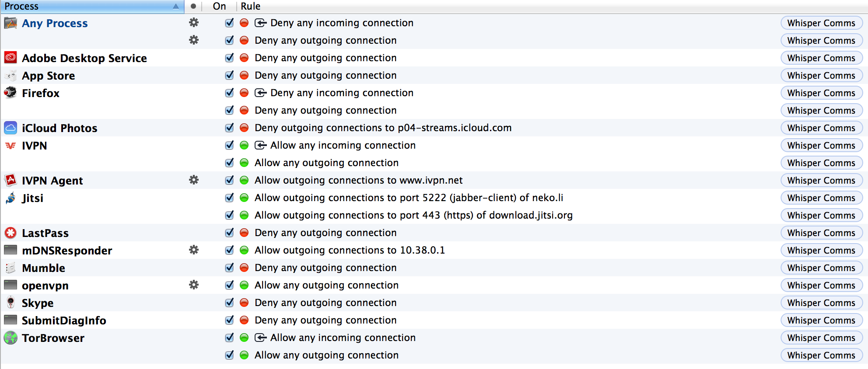The image size is (868, 369).
Task: Select the Mumble process name
Action: (x=43, y=268)
